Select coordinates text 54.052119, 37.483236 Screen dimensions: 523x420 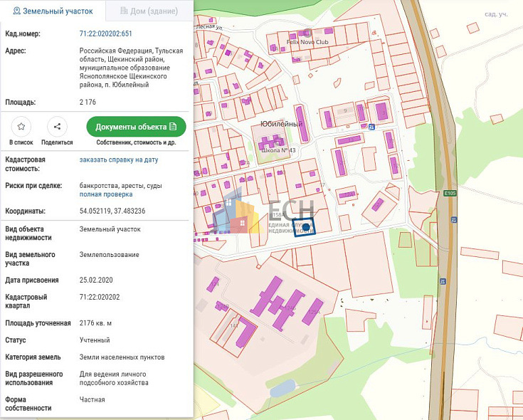click(112, 211)
